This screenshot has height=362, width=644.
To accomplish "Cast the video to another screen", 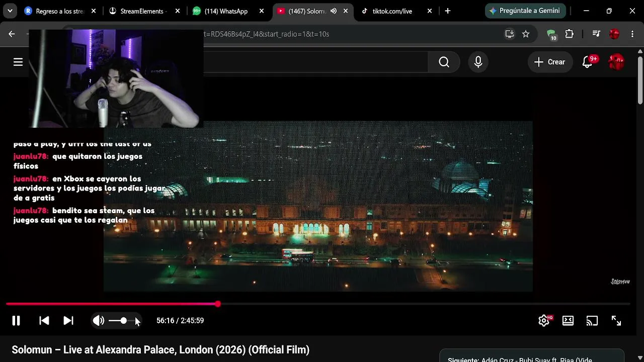I will point(592,321).
